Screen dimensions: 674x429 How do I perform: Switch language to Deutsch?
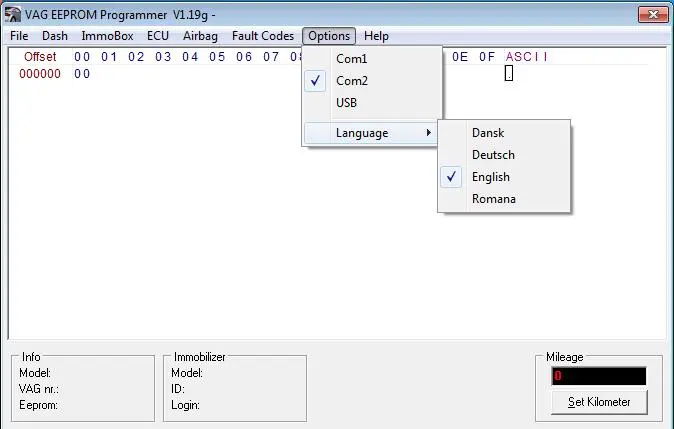click(493, 155)
